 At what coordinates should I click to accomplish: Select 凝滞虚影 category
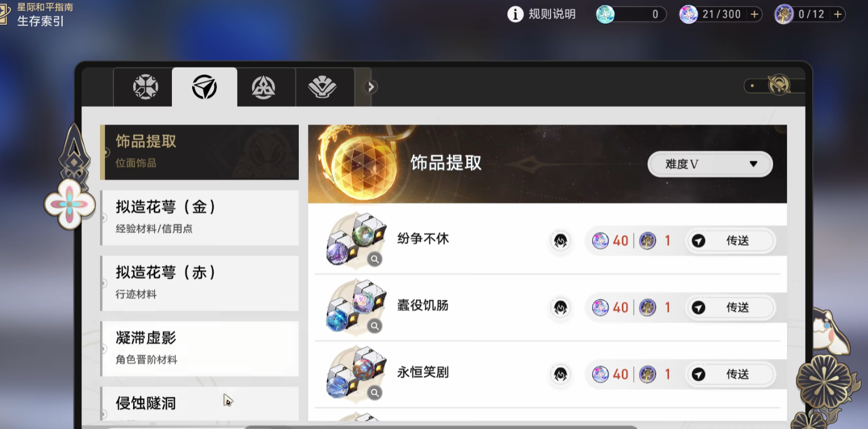point(199,349)
